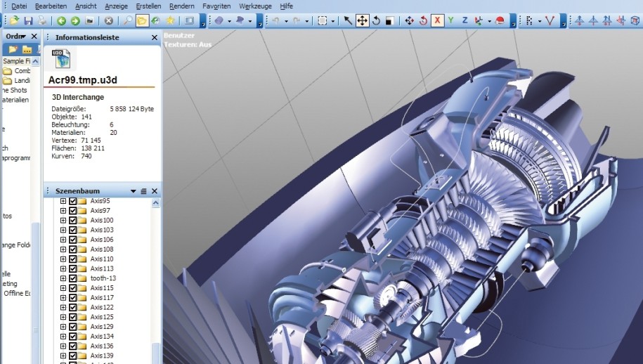Click the blue pan view arrows icon
This screenshot has width=643, height=364.
pos(409,20)
